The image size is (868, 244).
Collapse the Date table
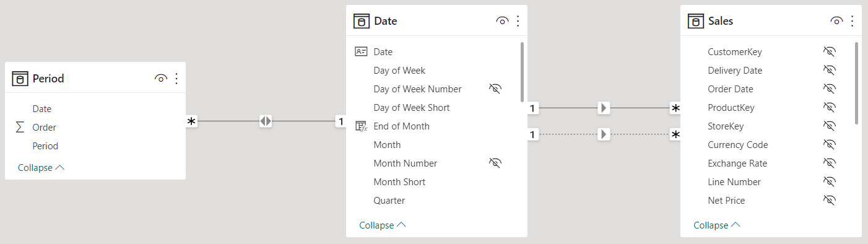(383, 225)
